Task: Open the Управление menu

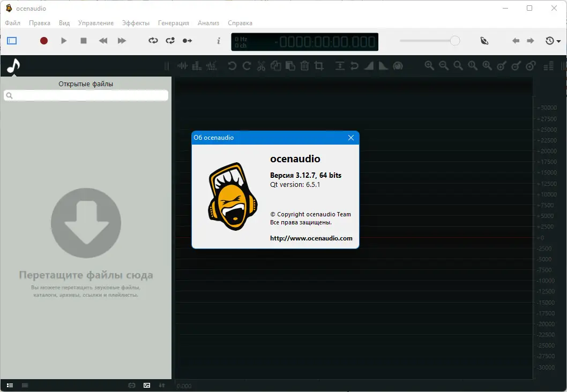Action: click(96, 23)
